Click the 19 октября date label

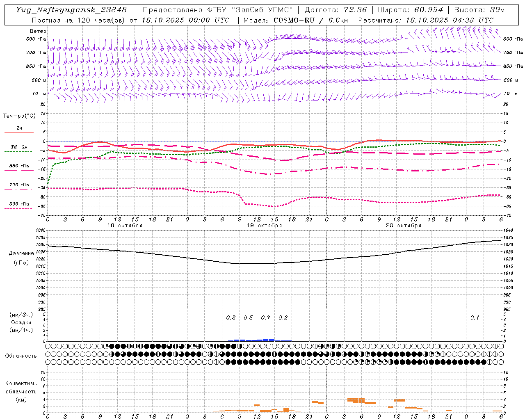pyautogui.click(x=264, y=226)
